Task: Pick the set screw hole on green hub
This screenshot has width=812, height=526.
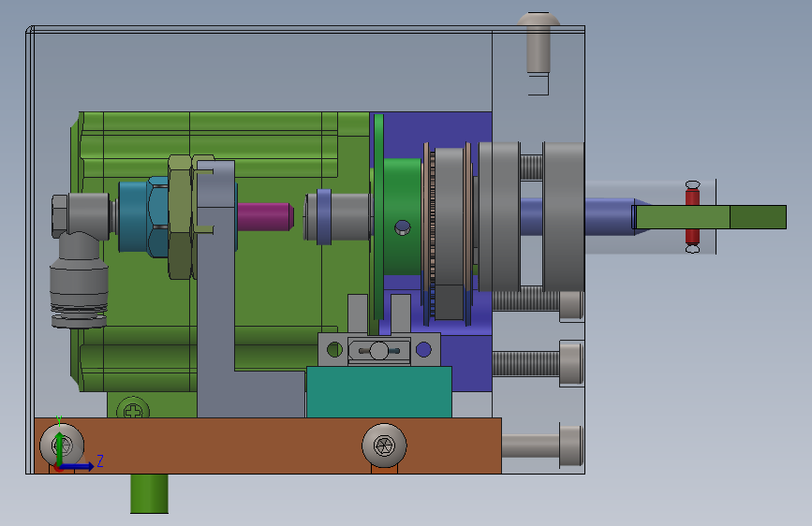Action: 403,226
